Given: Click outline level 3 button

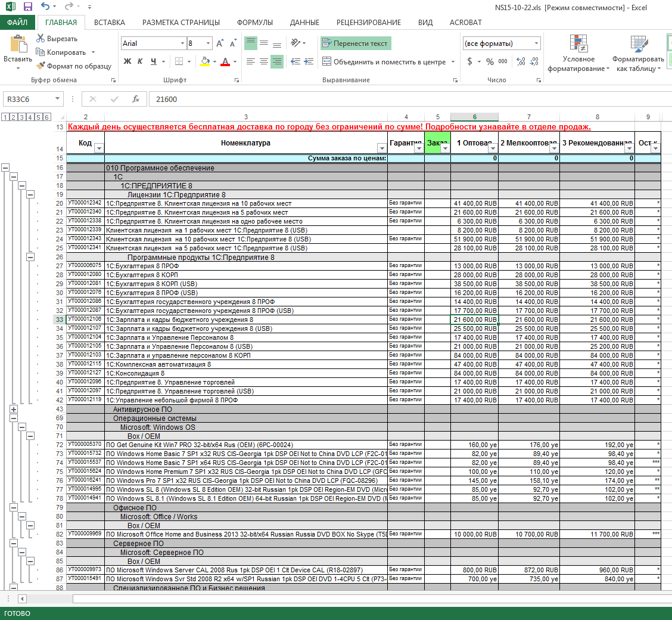Looking at the screenshot, I should [x=21, y=117].
